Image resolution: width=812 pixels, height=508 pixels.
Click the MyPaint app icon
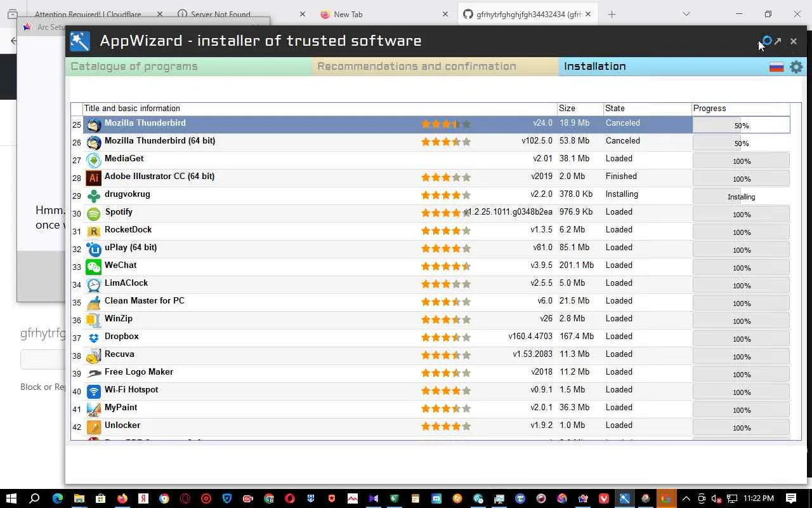pos(94,409)
